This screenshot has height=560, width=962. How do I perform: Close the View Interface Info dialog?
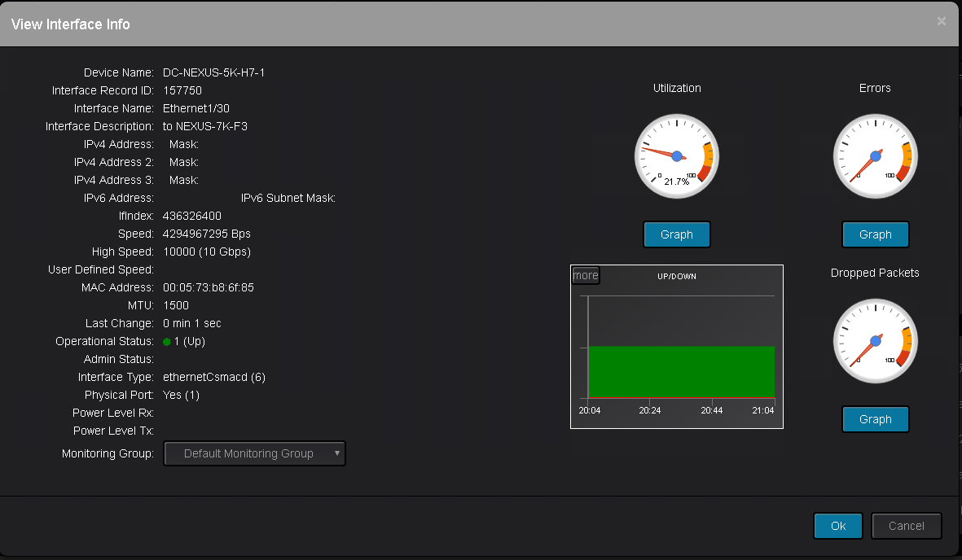coord(941,21)
